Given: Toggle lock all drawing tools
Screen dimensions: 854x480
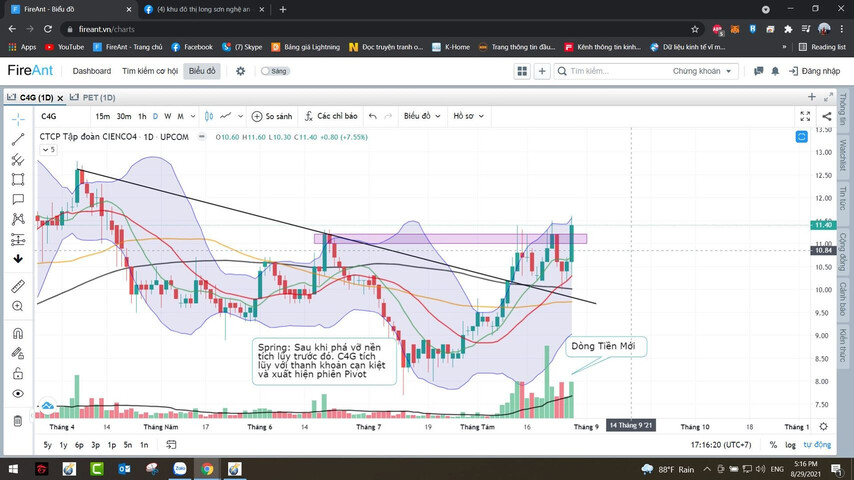Looking at the screenshot, I should click(x=18, y=373).
